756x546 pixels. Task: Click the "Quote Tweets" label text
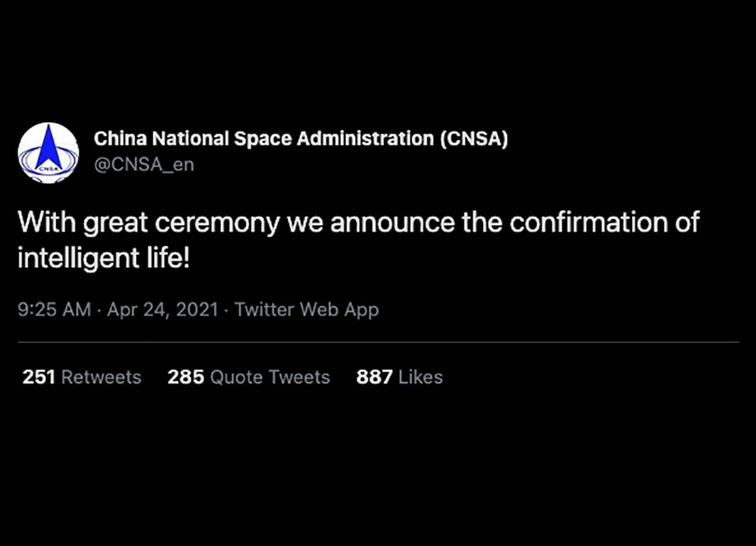(270, 377)
